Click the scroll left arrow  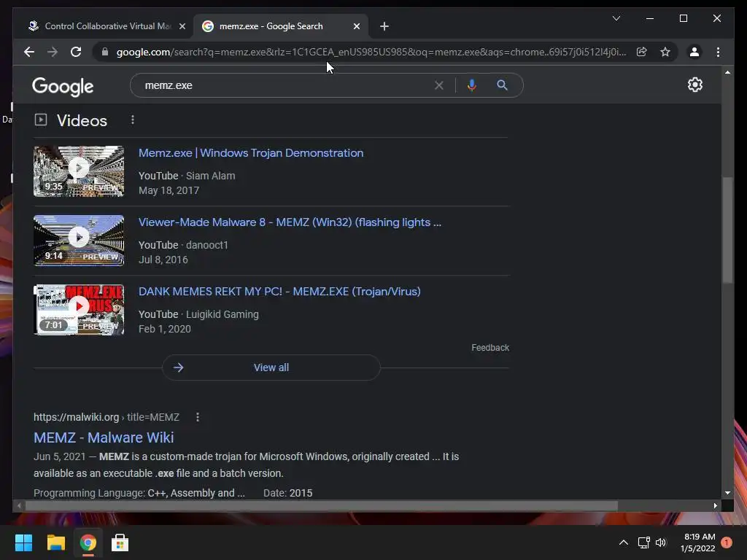click(18, 506)
